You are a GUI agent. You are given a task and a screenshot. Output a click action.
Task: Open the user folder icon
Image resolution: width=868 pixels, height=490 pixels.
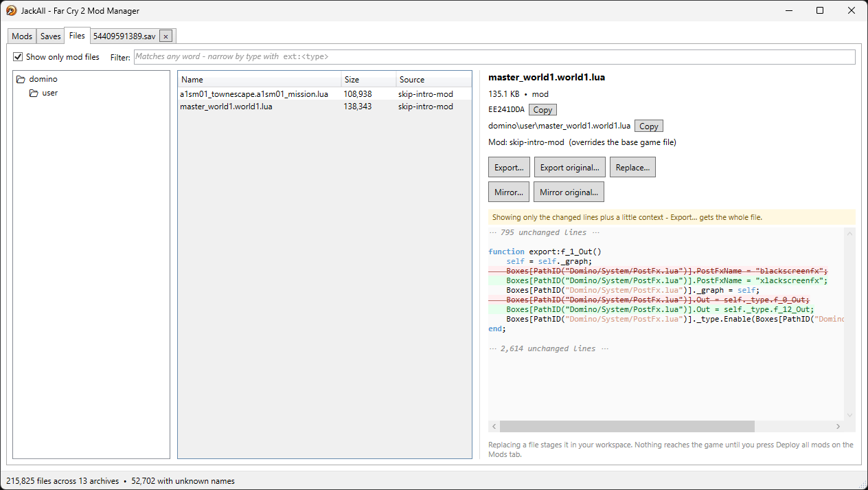34,93
